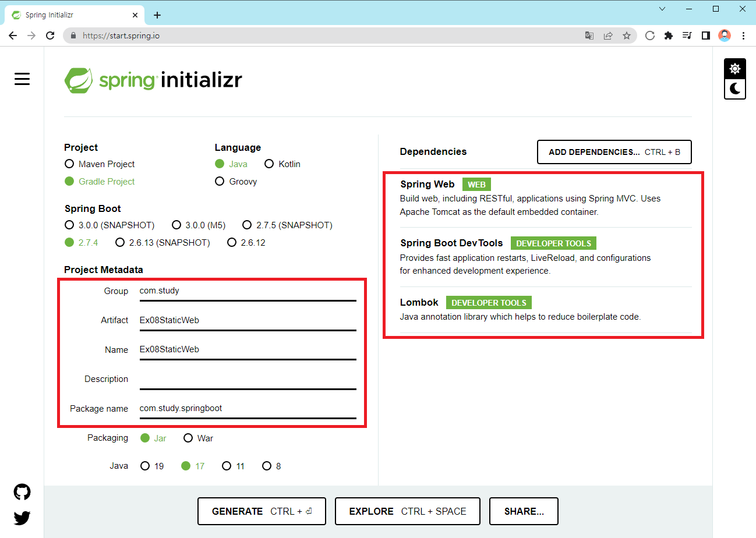Screen dimensions: 756x538
Task: Click the share page icon
Action: tap(608, 36)
